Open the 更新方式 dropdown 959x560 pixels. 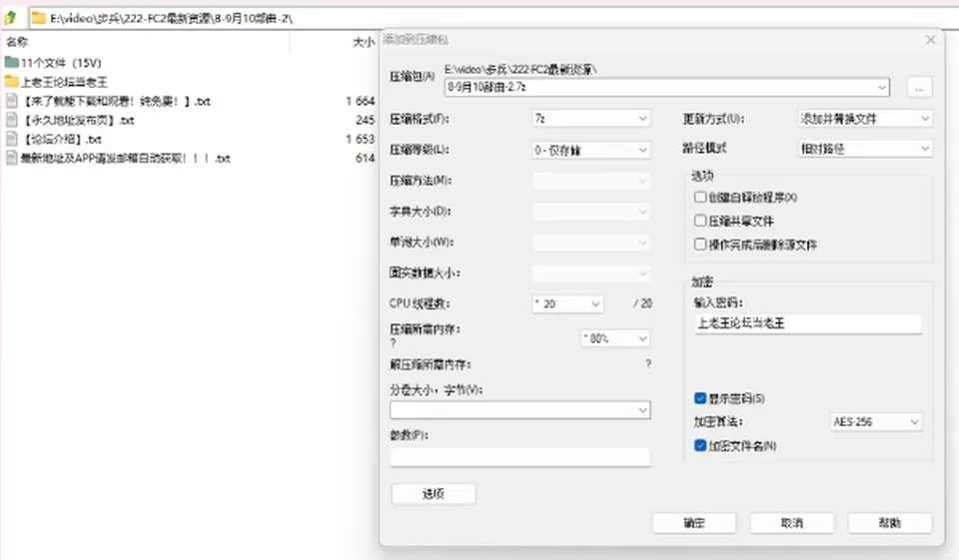click(865, 118)
